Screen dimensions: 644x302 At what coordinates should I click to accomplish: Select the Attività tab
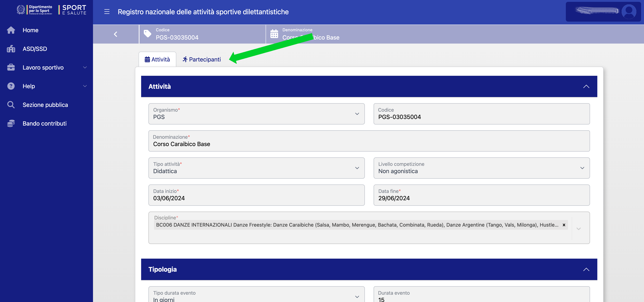point(157,59)
